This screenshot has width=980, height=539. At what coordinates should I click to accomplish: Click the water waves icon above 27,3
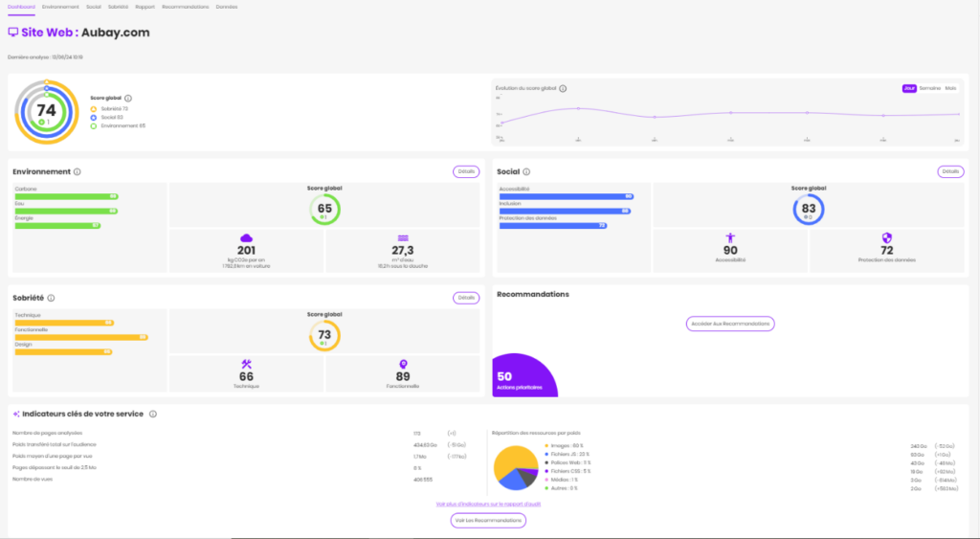click(403, 238)
